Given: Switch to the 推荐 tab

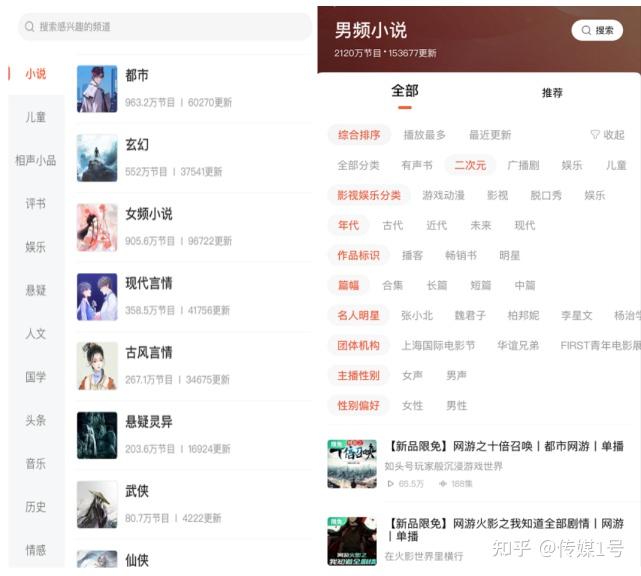Looking at the screenshot, I should click(552, 93).
